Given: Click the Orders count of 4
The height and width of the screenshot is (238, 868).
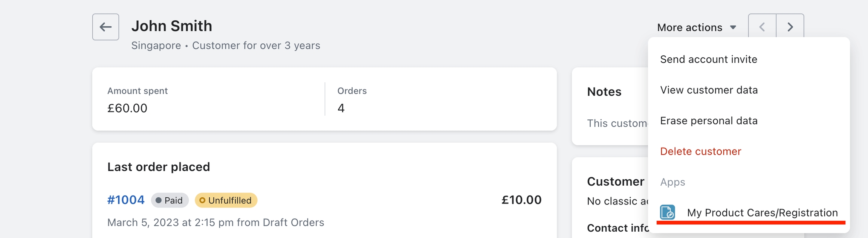Looking at the screenshot, I should [x=341, y=108].
